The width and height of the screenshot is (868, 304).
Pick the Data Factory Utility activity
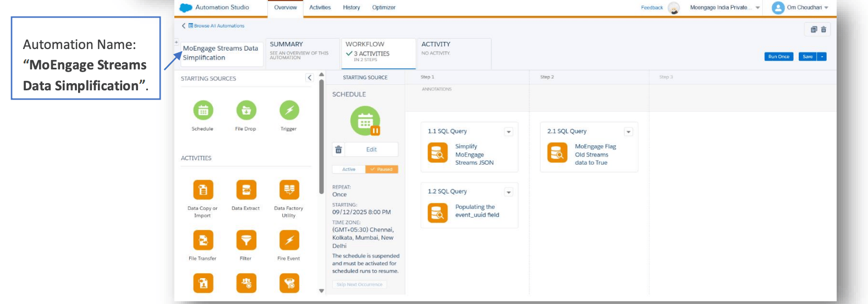(289, 190)
